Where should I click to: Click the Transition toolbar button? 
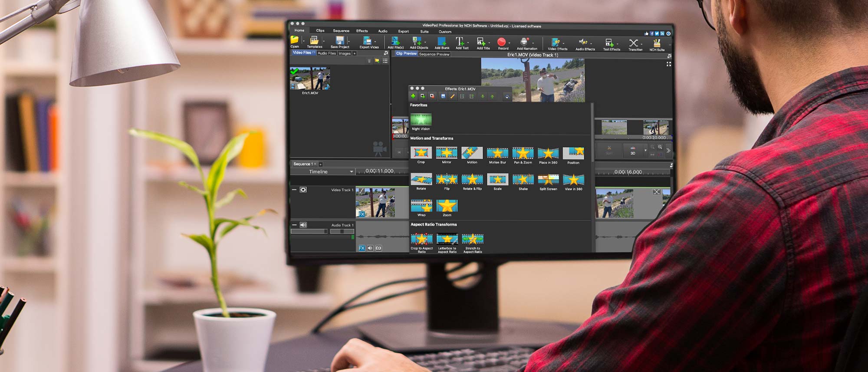pyautogui.click(x=635, y=44)
